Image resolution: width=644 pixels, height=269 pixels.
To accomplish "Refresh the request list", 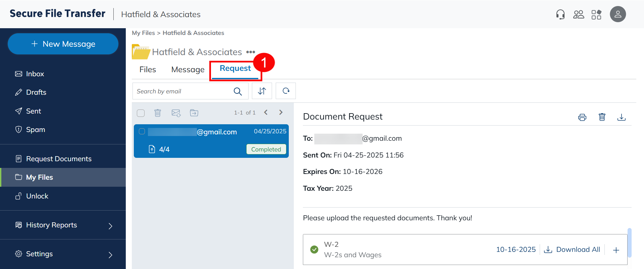I will pyautogui.click(x=286, y=91).
